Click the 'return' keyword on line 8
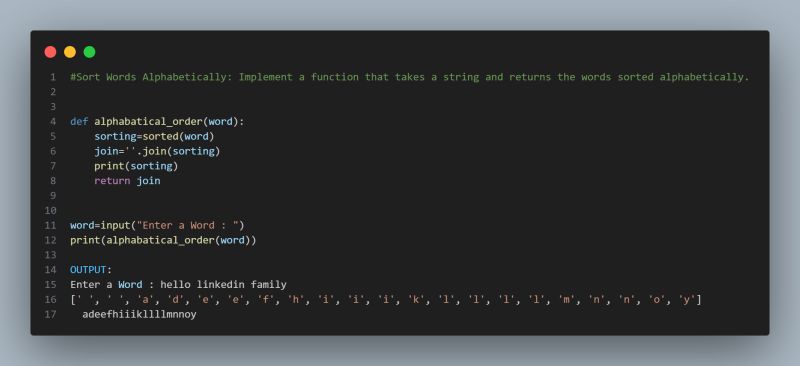 112,181
